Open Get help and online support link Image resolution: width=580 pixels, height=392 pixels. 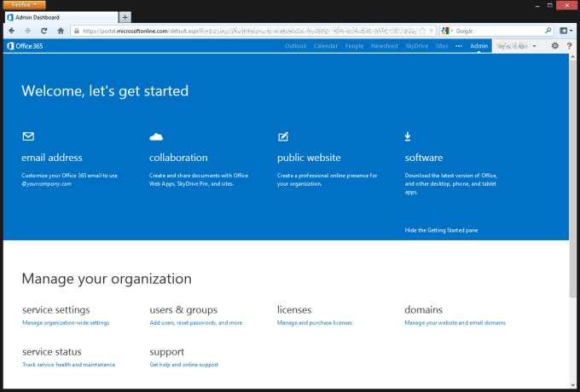click(184, 364)
